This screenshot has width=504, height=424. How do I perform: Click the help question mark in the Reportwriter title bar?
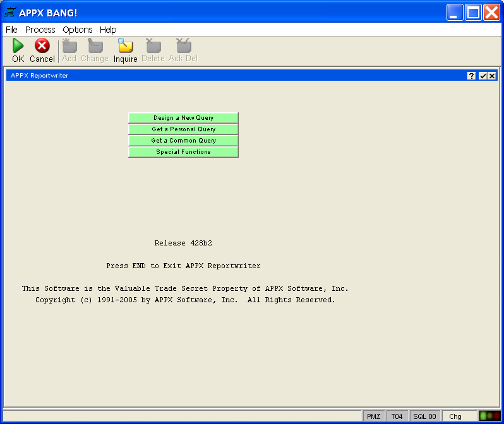(x=471, y=76)
